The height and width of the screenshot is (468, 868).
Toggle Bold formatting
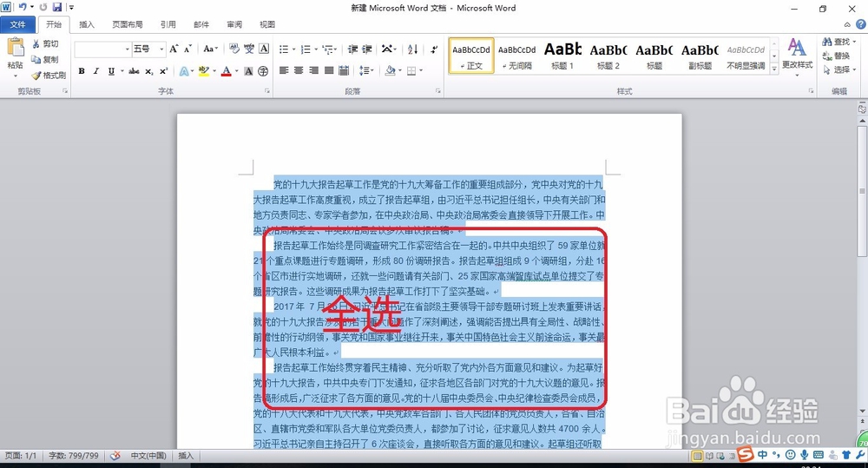coord(82,71)
